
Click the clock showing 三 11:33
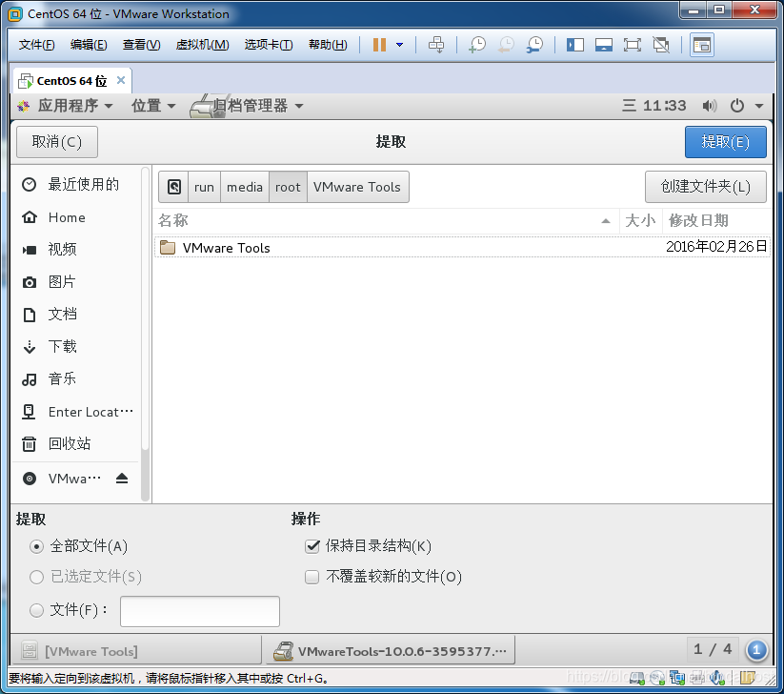tap(654, 106)
